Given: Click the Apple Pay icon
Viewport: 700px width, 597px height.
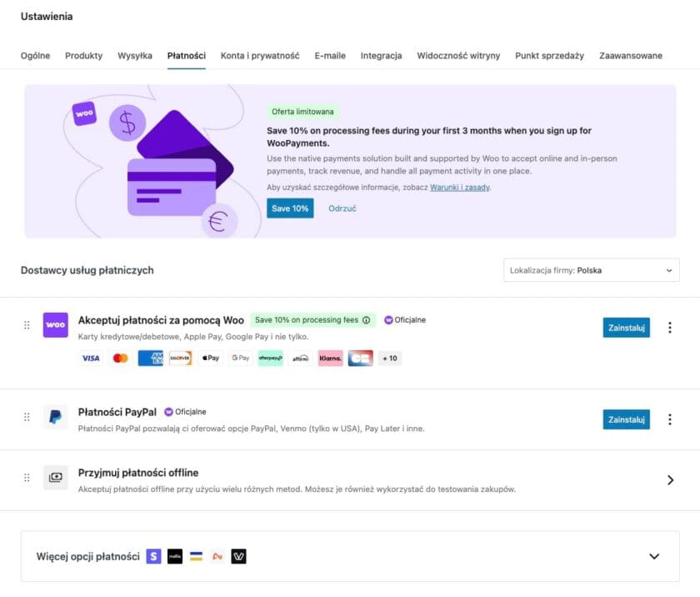Looking at the screenshot, I should [209, 358].
